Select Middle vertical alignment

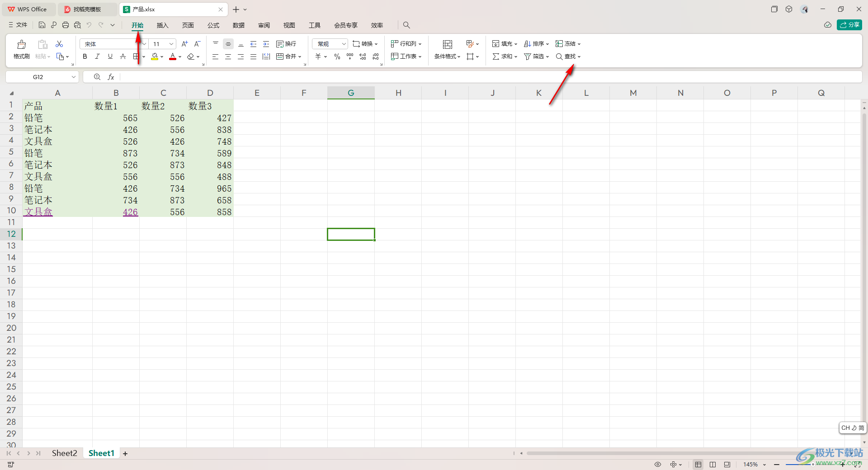click(x=228, y=44)
